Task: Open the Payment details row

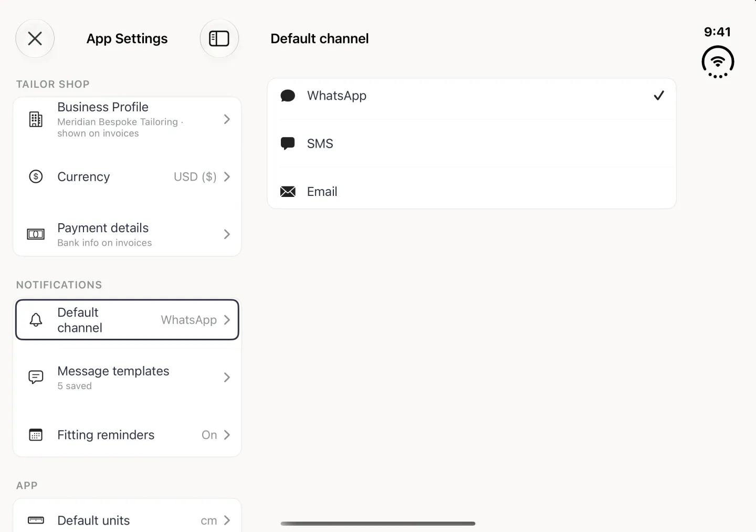Action: pyautogui.click(x=127, y=234)
